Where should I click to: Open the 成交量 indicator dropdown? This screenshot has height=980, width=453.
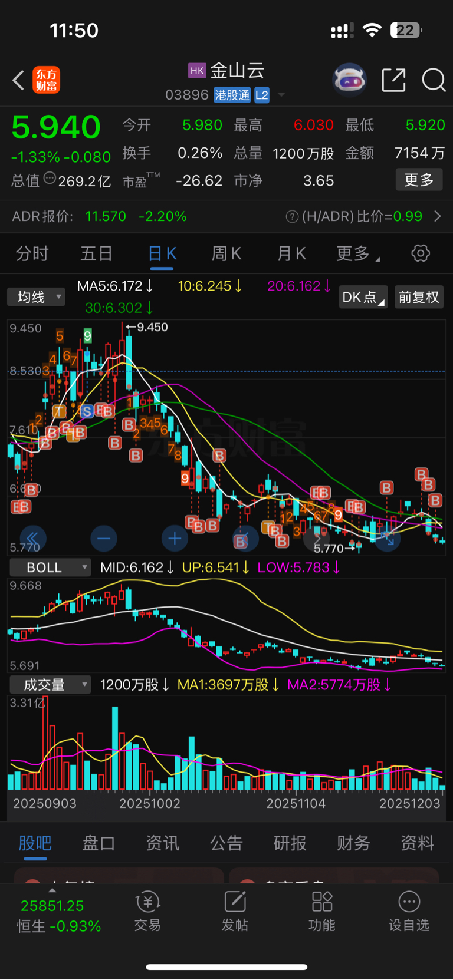pyautogui.click(x=50, y=685)
